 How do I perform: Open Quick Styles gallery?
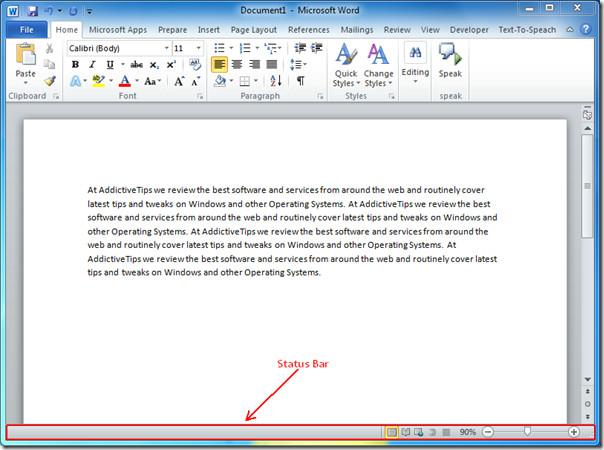345,65
